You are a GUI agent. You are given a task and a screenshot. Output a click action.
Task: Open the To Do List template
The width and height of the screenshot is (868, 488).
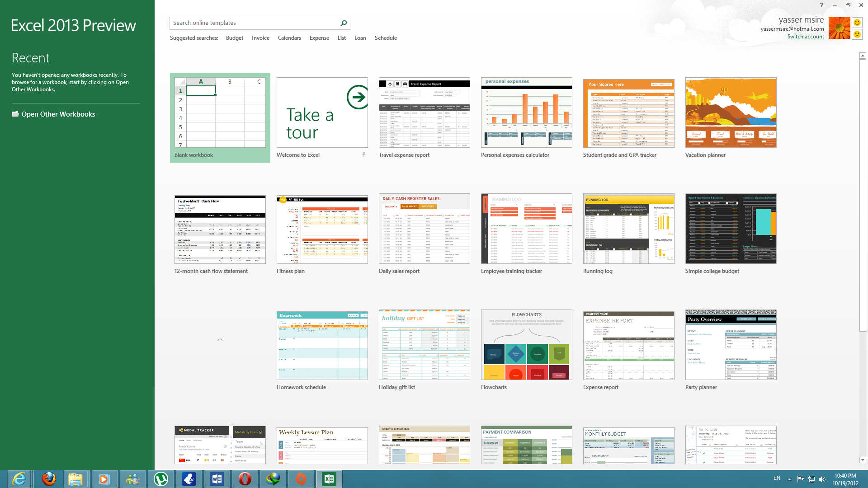pyautogui.click(x=731, y=445)
